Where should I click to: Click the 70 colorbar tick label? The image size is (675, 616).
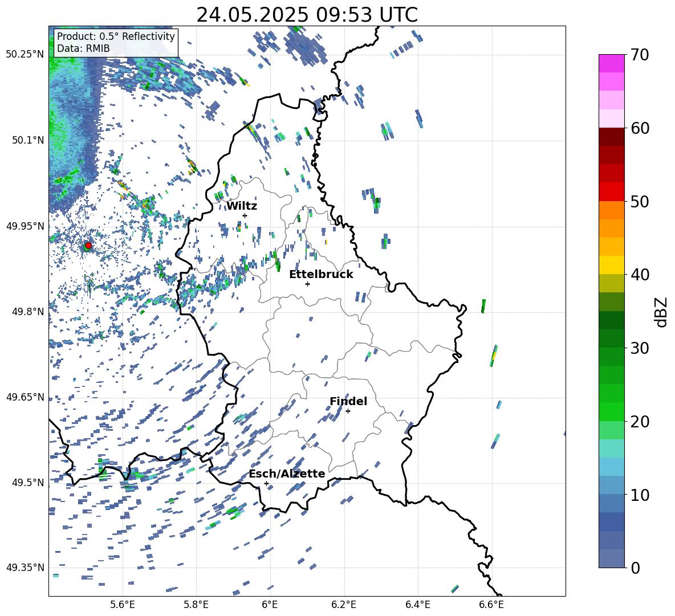640,55
